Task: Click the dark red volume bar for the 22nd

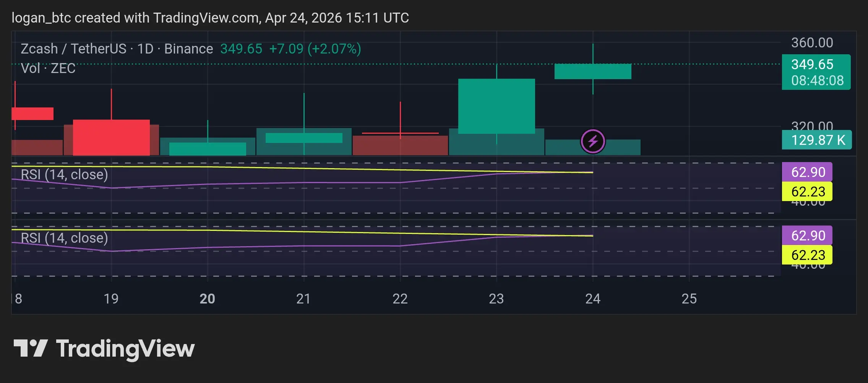Action: (400, 146)
